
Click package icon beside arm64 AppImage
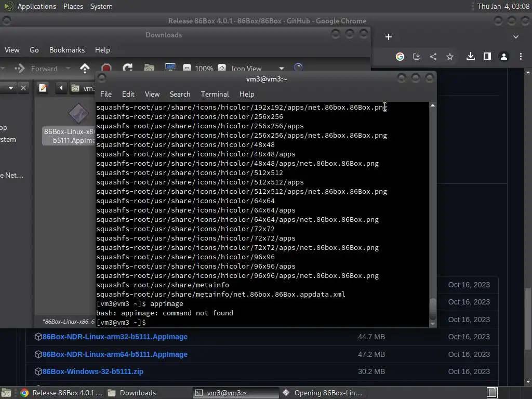[x=38, y=354]
